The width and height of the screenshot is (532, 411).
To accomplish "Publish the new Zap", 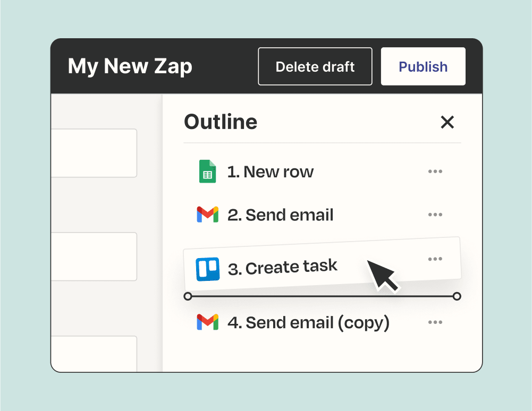I will click(x=423, y=66).
